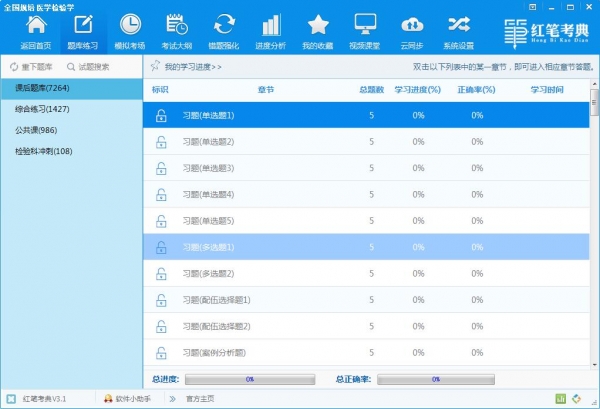The height and width of the screenshot is (409, 600).
Task: Click lock icon of 习题(单选题2)
Action: (x=161, y=142)
